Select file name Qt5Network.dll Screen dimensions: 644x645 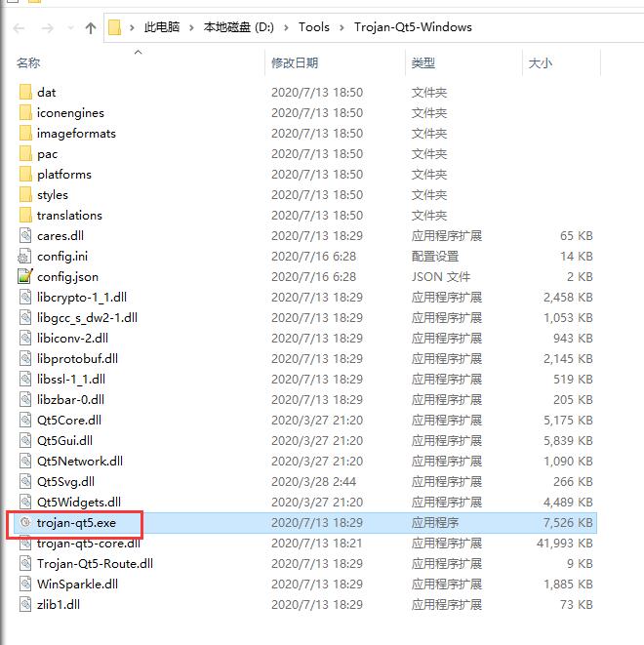coord(80,462)
